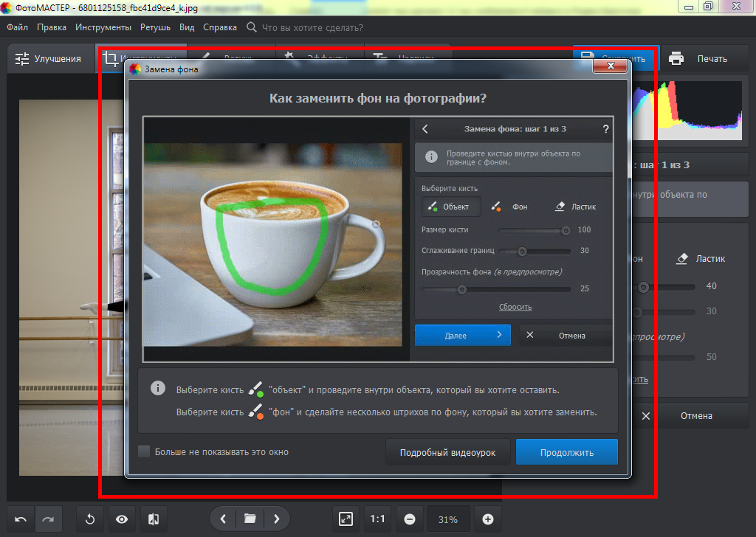The width and height of the screenshot is (756, 537).
Task: Open the Инструменты menu
Action: pos(103,27)
